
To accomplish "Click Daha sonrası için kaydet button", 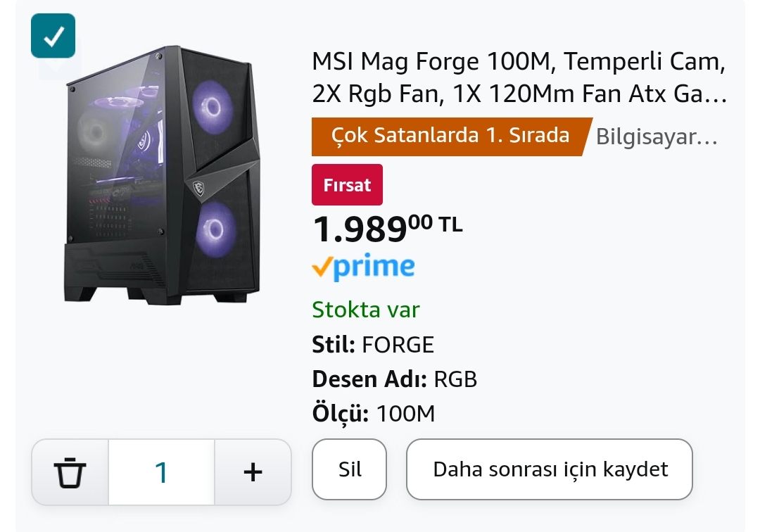I will (550, 469).
